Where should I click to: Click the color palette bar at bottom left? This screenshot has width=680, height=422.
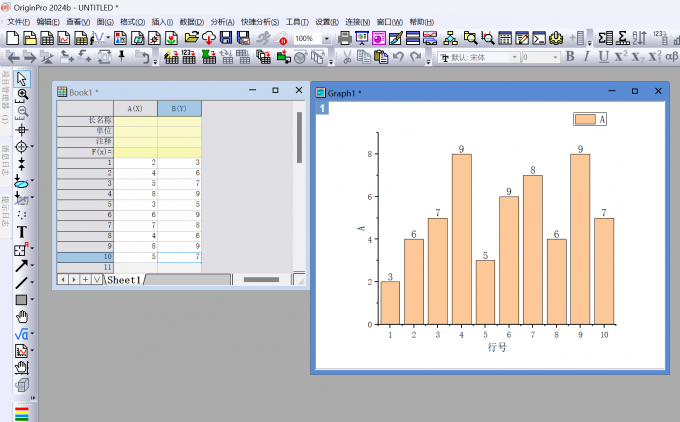point(22,413)
